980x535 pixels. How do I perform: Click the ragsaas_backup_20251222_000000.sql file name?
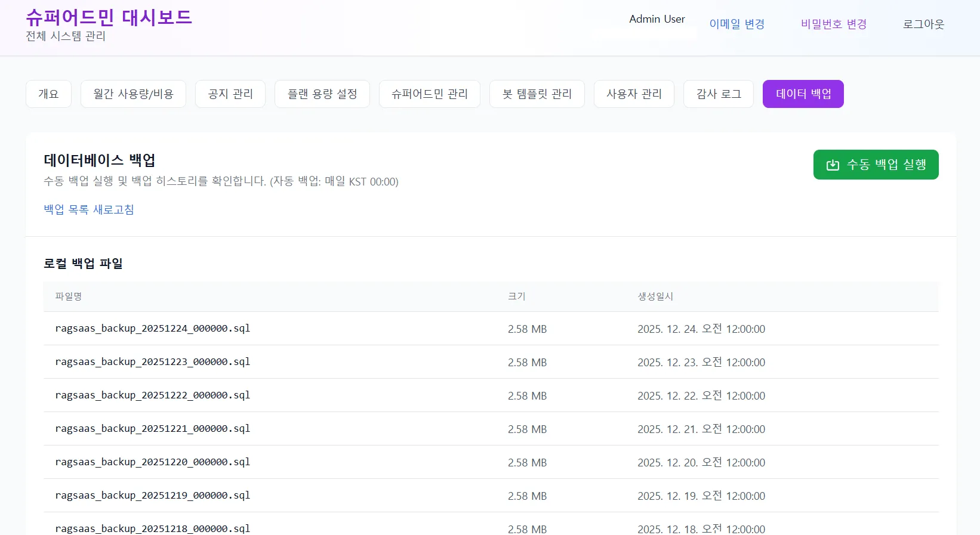pyautogui.click(x=152, y=395)
